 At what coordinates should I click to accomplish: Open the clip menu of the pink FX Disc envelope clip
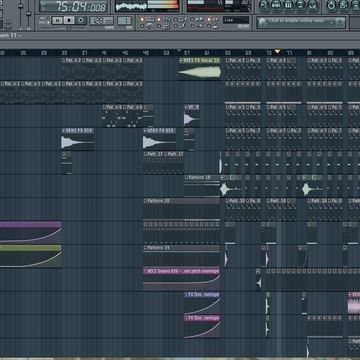(186, 318)
